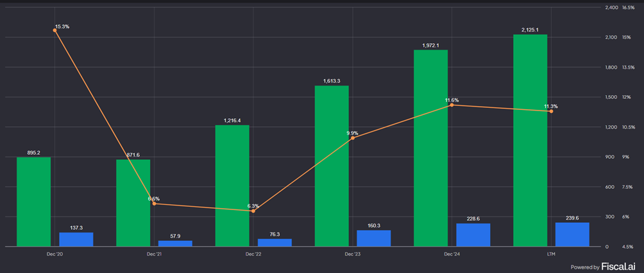
Task: Select the orange 9.9% line marker
Action: tap(353, 138)
